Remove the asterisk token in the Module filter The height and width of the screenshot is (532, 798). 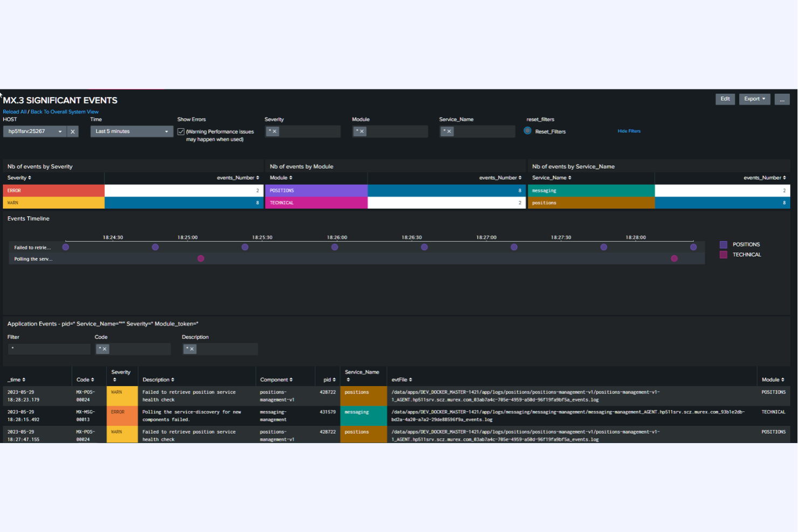tap(362, 131)
